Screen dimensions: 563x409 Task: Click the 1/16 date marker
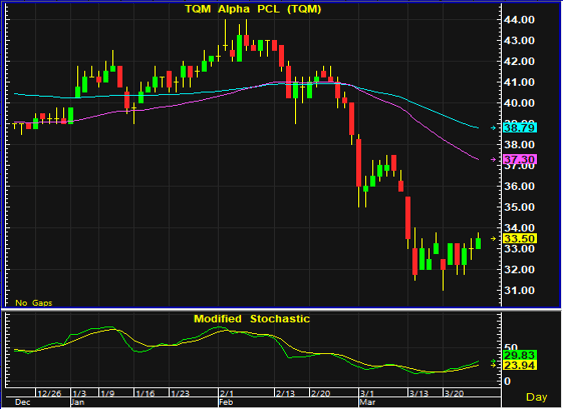click(x=145, y=393)
